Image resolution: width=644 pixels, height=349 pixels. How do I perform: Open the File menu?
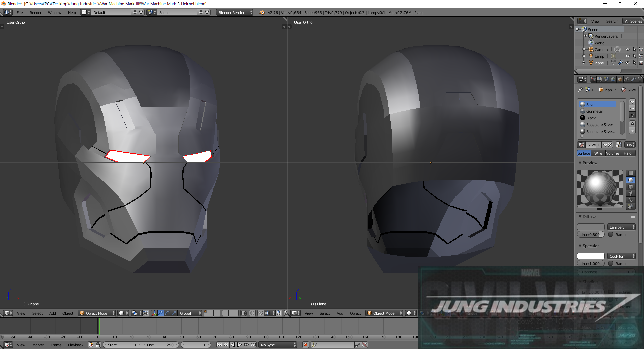pos(20,12)
